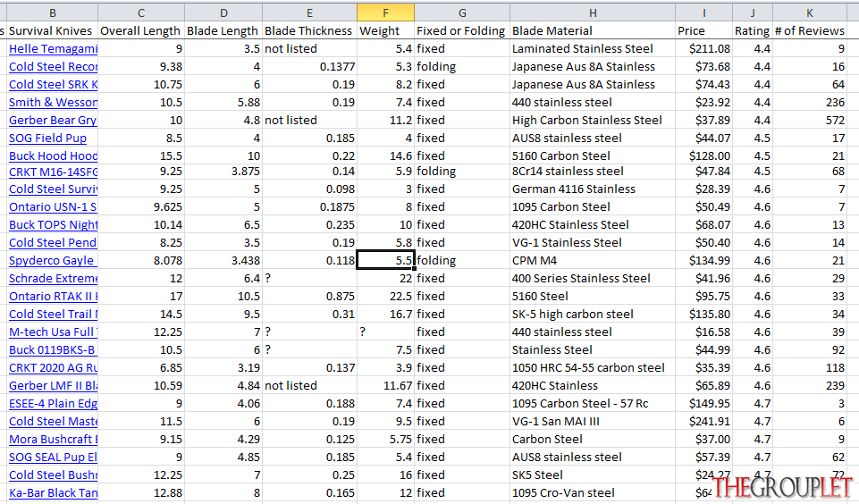Select the Survival Knives header cell
This screenshot has width=859, height=504.
pyautogui.click(x=53, y=31)
